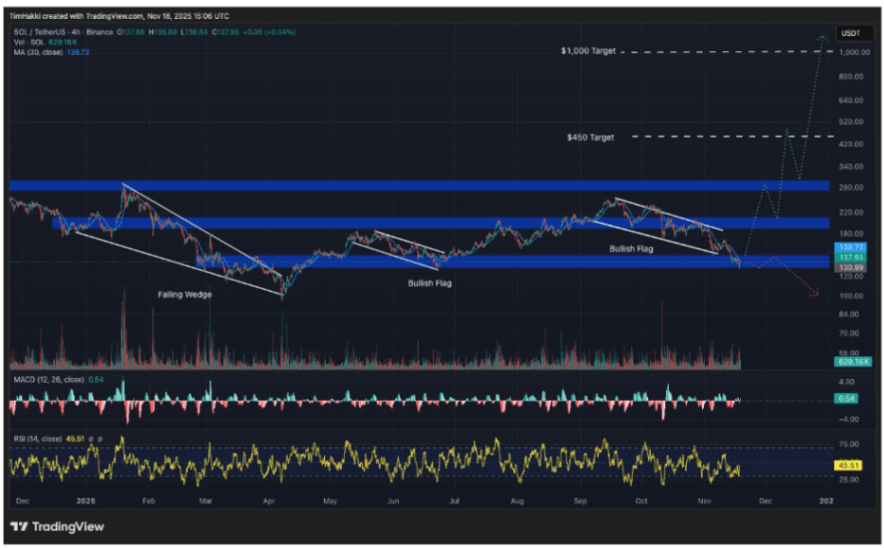Click the Sep label on time axis

(580, 501)
